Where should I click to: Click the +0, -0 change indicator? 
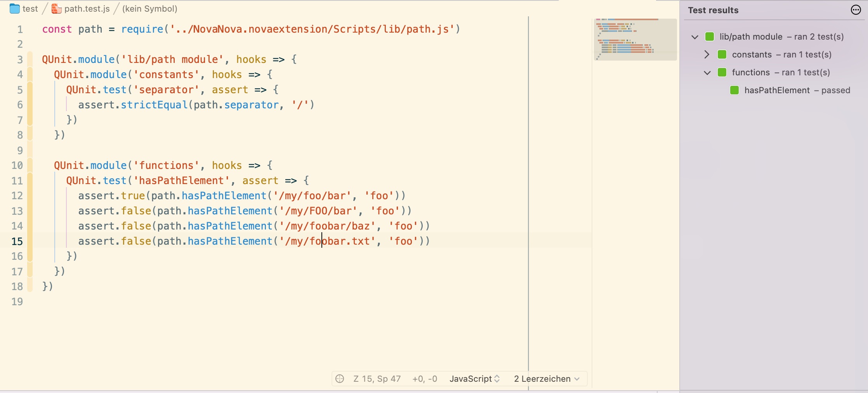(x=425, y=379)
